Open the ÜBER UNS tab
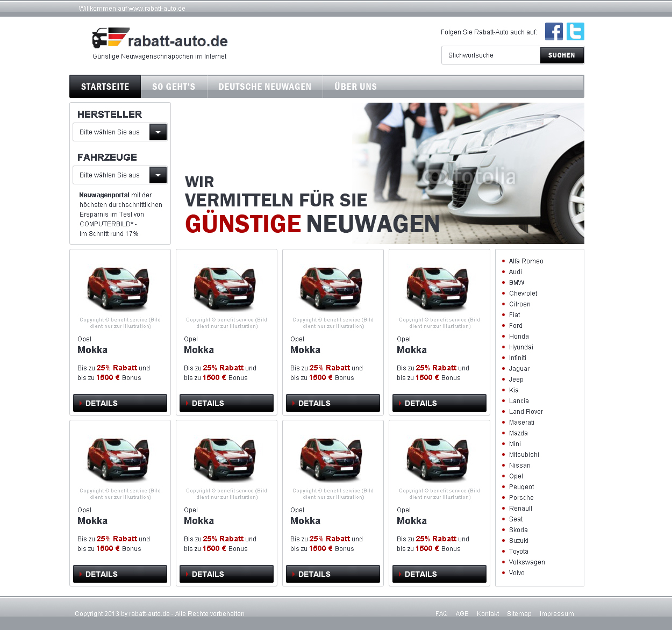The image size is (672, 630). (355, 87)
